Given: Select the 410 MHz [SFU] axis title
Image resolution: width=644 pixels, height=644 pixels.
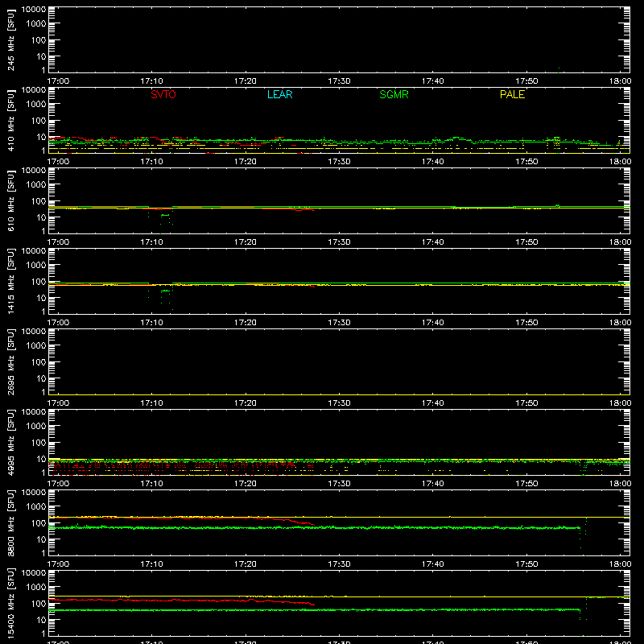Looking at the screenshot, I should [11, 120].
